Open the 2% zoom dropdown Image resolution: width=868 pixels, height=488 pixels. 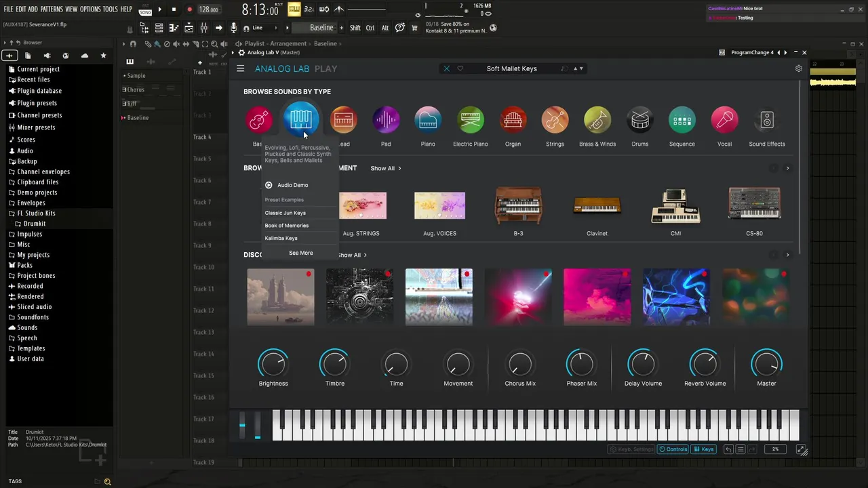click(x=775, y=449)
